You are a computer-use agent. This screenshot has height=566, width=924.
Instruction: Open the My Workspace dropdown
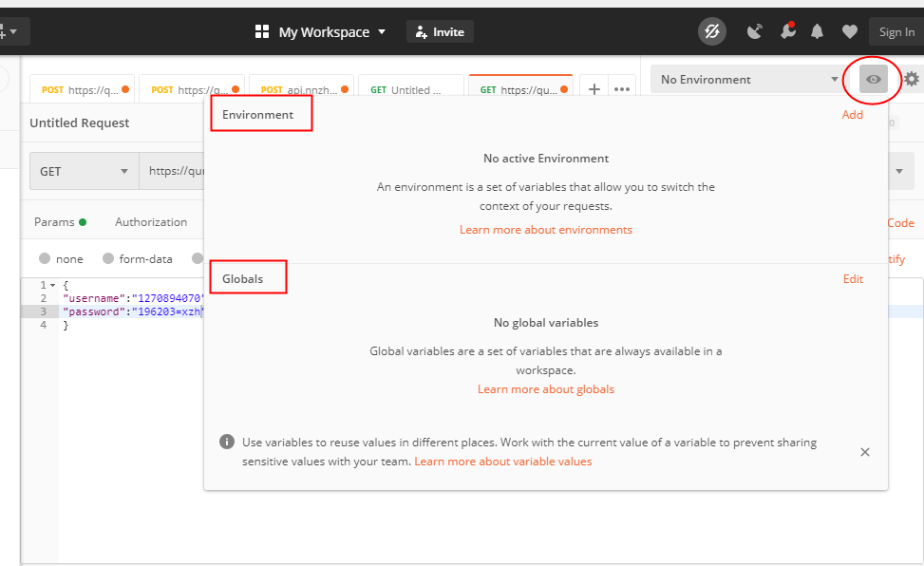(321, 32)
